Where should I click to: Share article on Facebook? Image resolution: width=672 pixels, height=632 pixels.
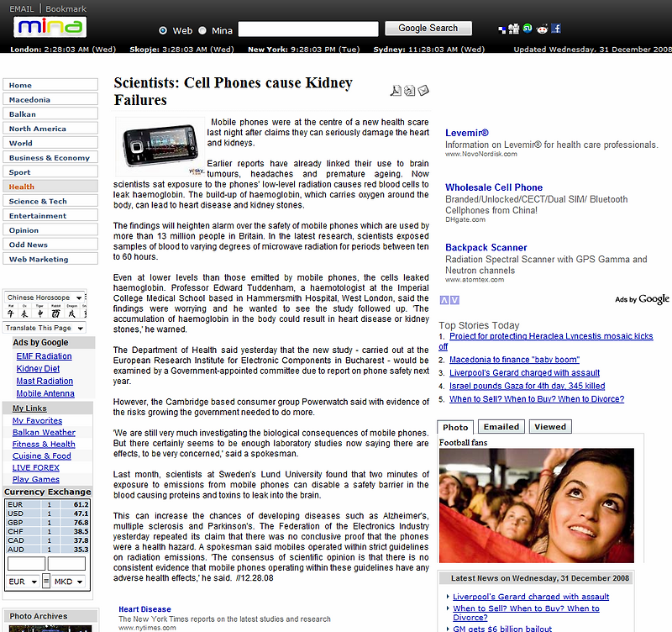pos(556,29)
